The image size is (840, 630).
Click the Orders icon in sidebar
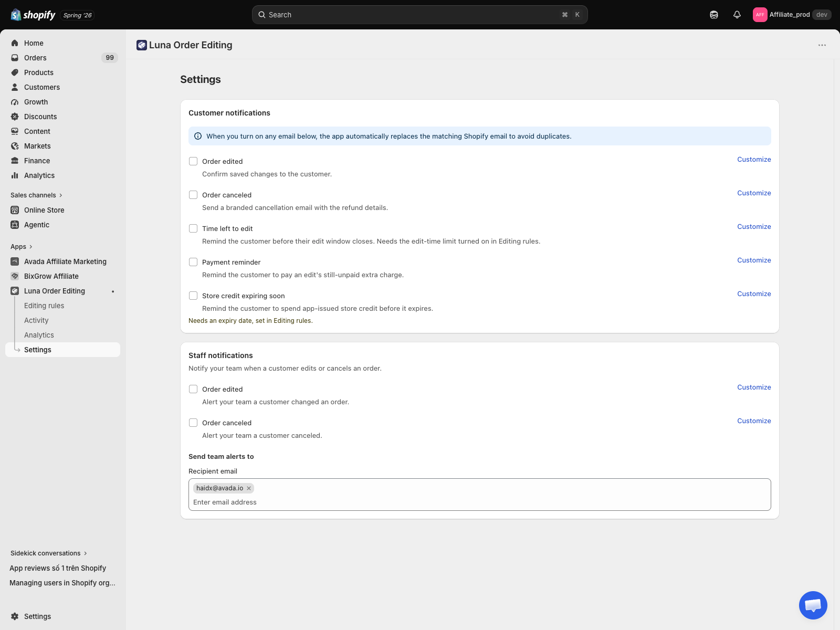[x=15, y=58]
